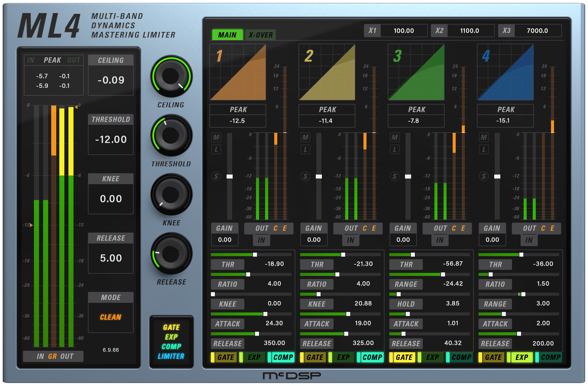This screenshot has height=386, width=588.
Task: Enable the GATE section on band 1
Action: coord(226,358)
